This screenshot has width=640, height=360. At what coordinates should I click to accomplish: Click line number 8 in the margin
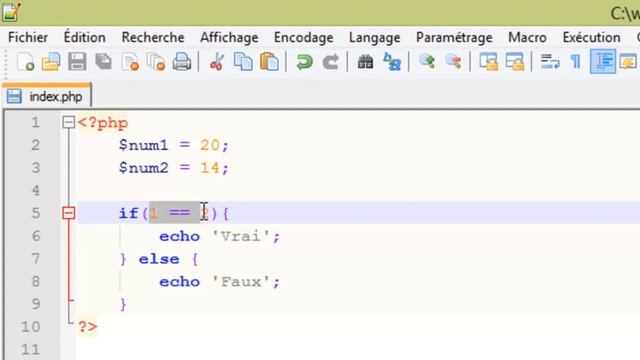[x=36, y=281]
